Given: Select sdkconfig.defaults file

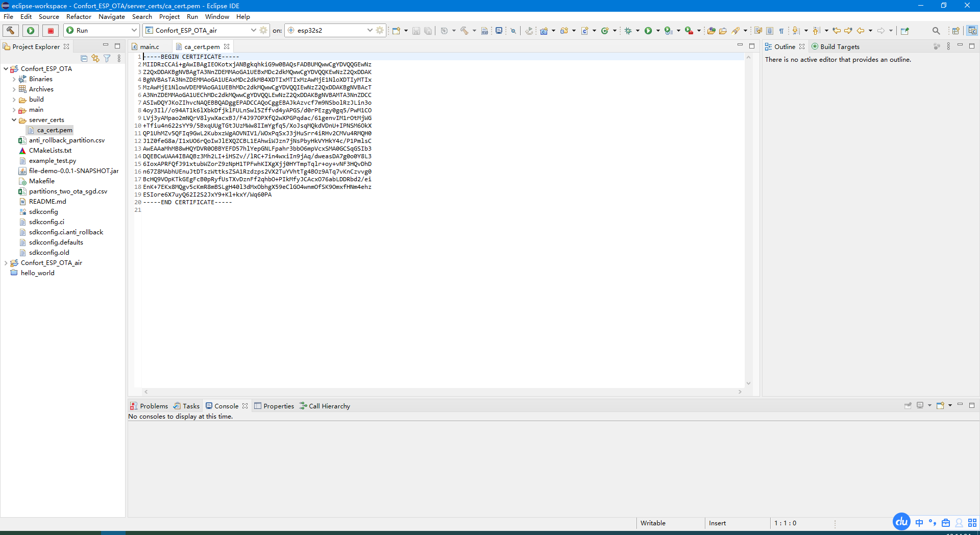Looking at the screenshot, I should pos(56,242).
